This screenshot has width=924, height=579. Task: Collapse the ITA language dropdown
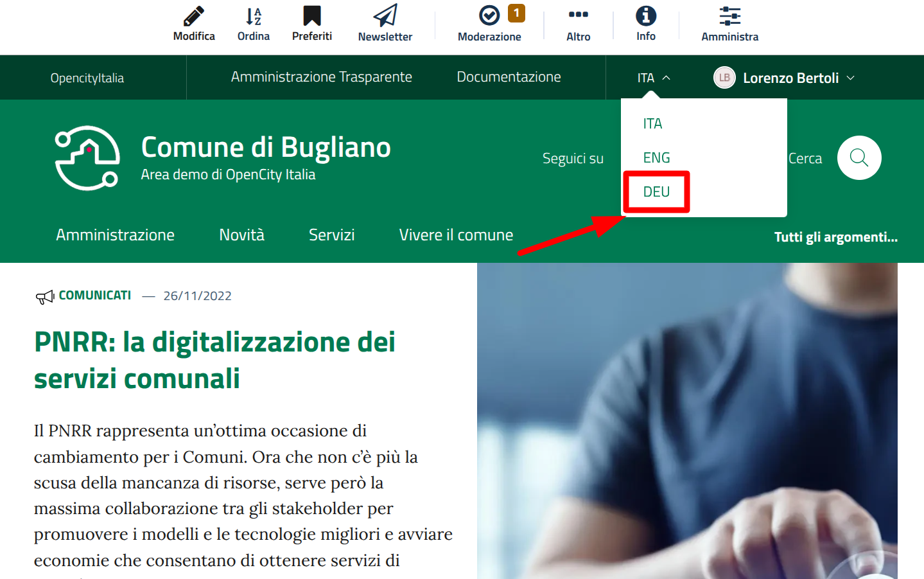tap(654, 78)
